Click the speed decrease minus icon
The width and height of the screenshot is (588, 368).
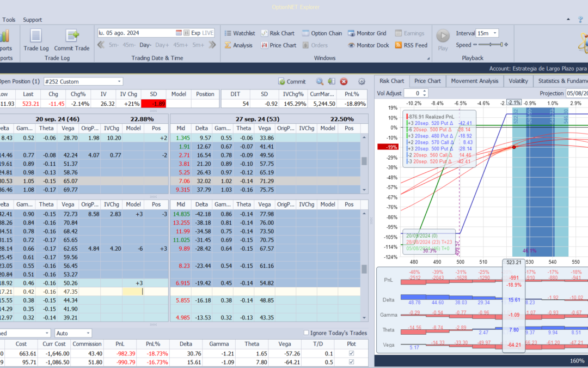tap(475, 45)
